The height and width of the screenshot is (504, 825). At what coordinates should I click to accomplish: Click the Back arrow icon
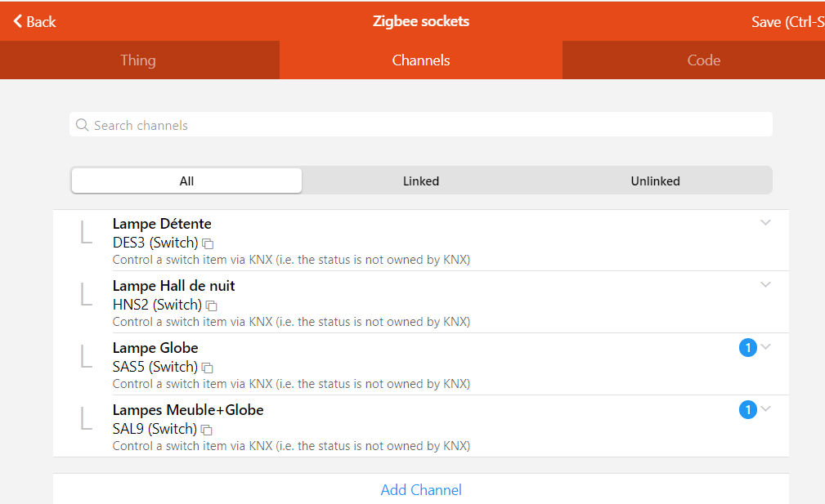point(18,21)
